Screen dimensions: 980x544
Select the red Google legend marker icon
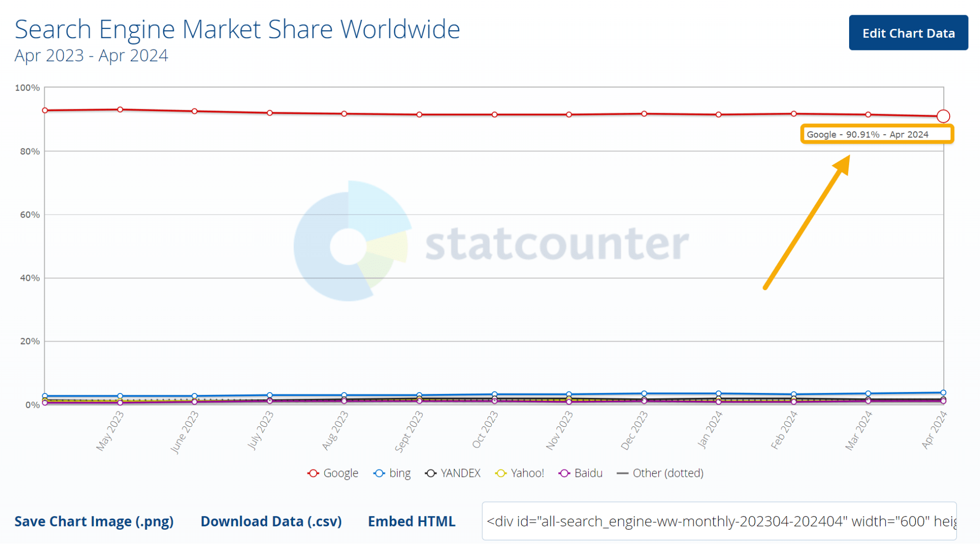pos(313,473)
